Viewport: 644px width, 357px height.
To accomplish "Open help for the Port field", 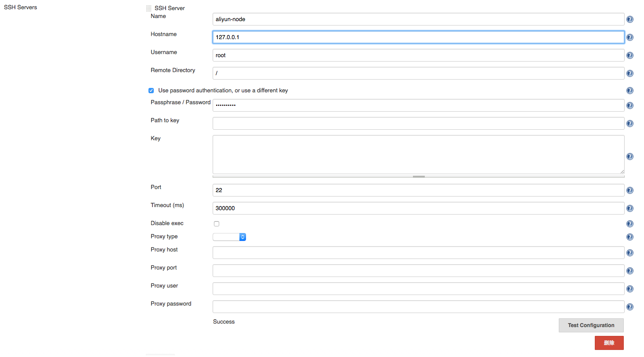I will [x=630, y=190].
